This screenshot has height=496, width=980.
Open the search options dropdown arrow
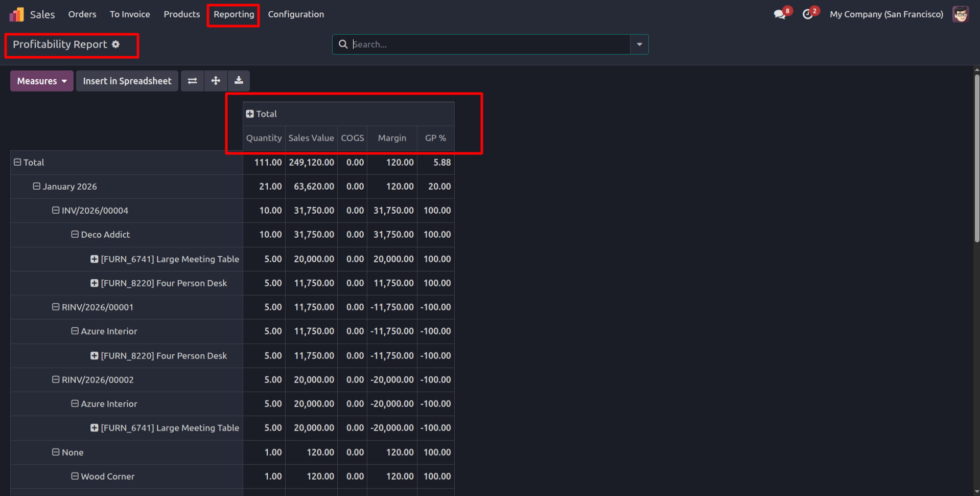coord(639,44)
